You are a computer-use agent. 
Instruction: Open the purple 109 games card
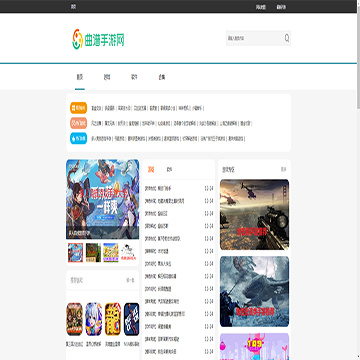(x=254, y=346)
